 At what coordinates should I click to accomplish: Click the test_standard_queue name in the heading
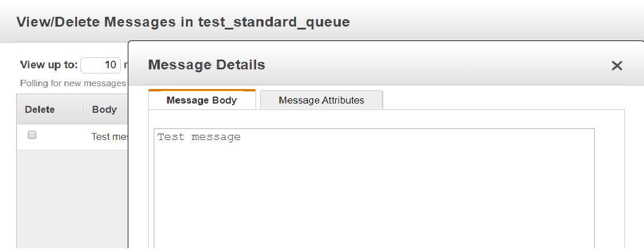pyautogui.click(x=274, y=22)
